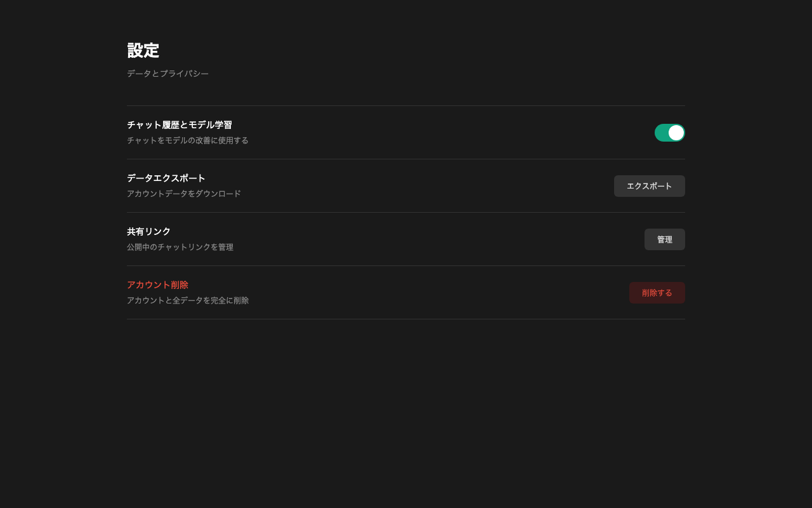The height and width of the screenshot is (508, 812).
Task: Open shared link management with 管理
Action: click(664, 239)
